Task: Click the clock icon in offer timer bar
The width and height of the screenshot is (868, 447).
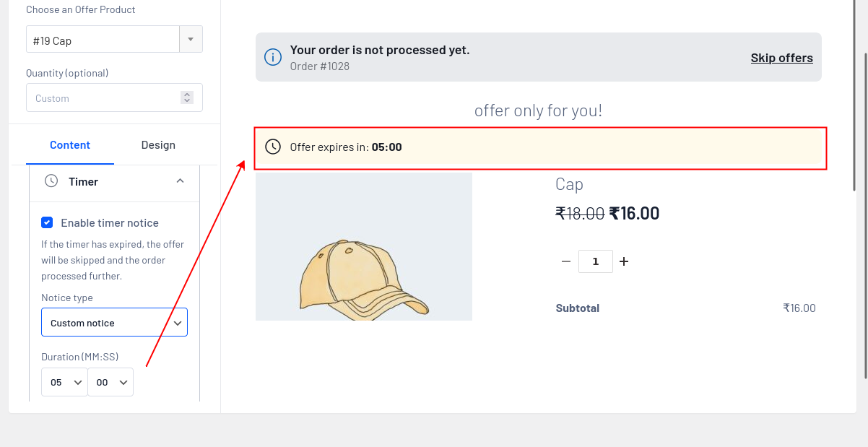Action: pos(273,147)
